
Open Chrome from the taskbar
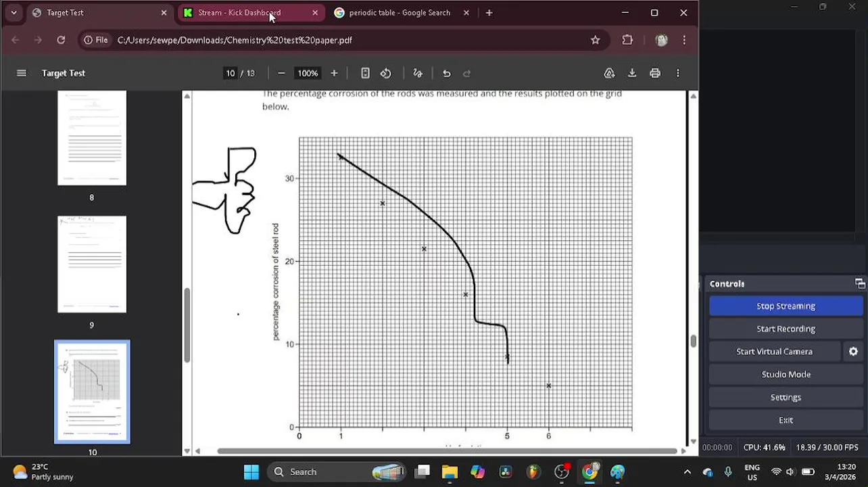click(x=590, y=471)
